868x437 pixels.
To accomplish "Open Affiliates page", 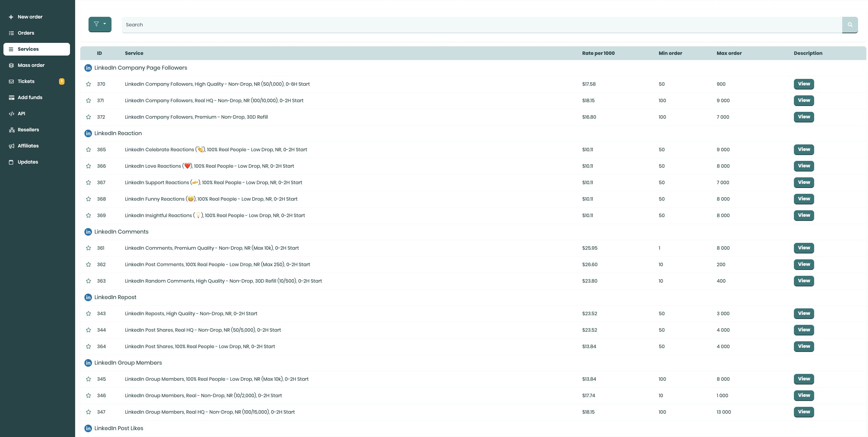I will [x=37, y=146].
